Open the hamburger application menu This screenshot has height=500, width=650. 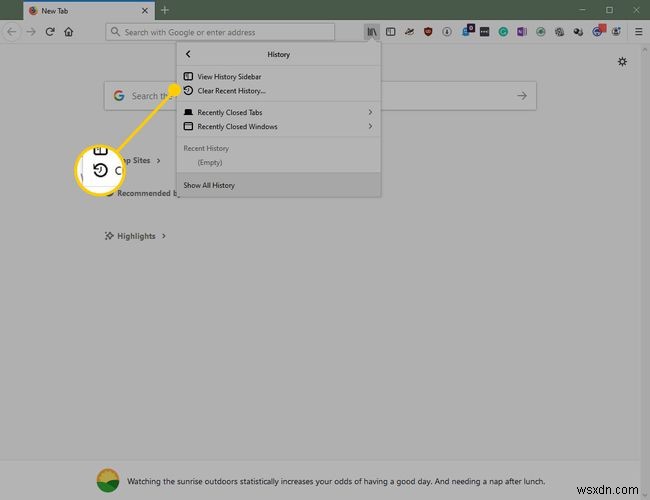(638, 32)
